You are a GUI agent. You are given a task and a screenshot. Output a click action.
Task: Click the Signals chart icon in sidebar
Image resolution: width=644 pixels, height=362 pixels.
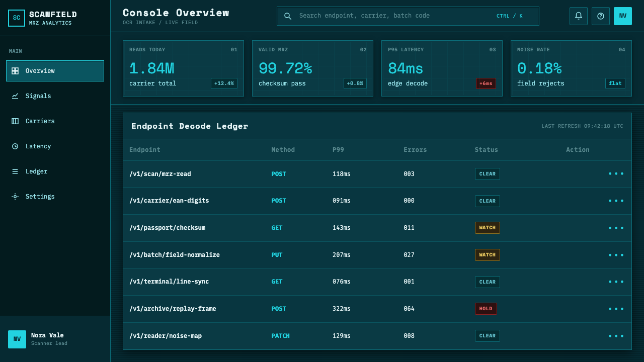15,96
